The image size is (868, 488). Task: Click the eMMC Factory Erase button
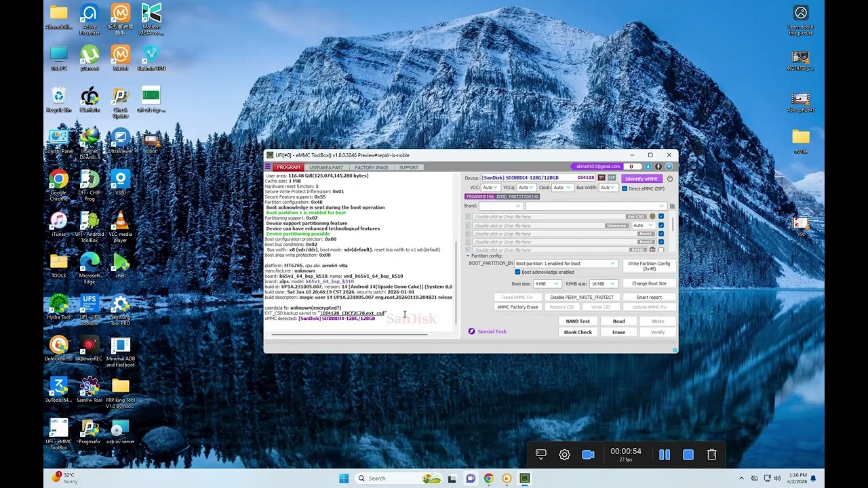[517, 307]
